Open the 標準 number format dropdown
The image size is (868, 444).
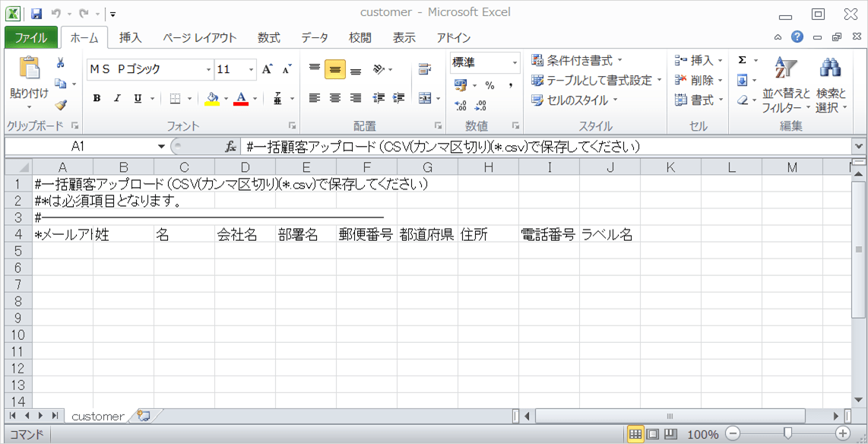tap(515, 62)
